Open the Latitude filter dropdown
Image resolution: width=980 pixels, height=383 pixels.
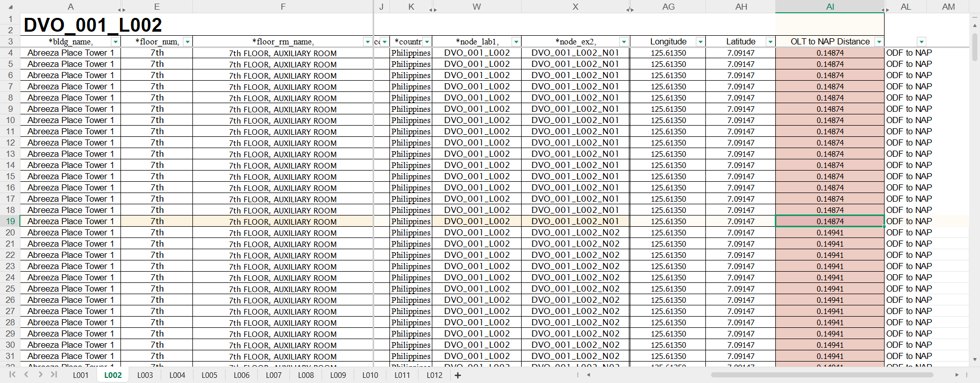point(770,42)
